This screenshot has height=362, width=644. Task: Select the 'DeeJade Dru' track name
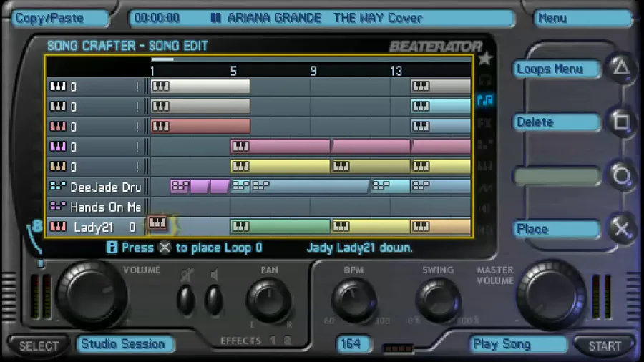pos(106,187)
